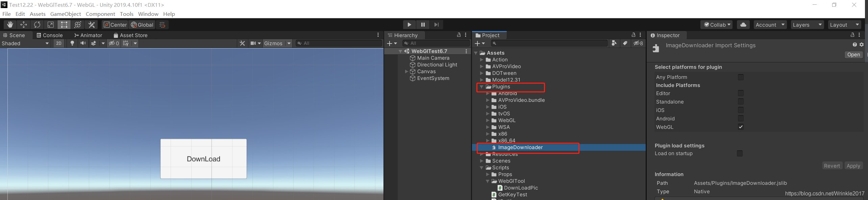Search by label in Project panel
The width and height of the screenshot is (868, 200).
pos(625,43)
